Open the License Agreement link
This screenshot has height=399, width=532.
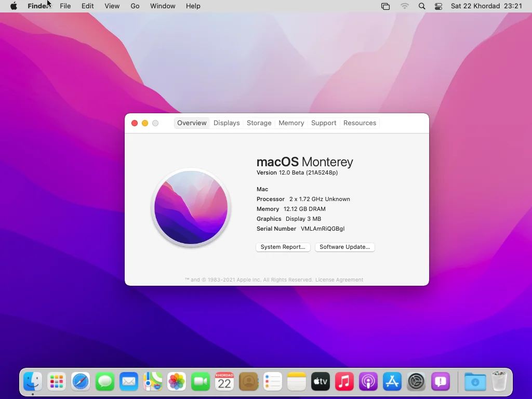point(339,280)
